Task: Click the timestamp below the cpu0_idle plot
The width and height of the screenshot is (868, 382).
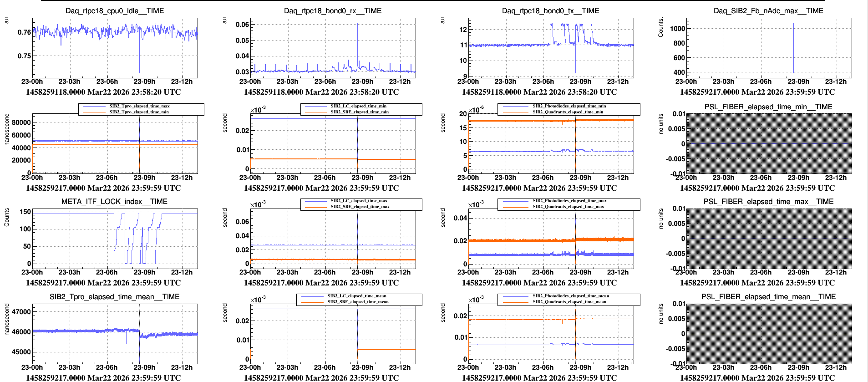Action: (x=103, y=92)
